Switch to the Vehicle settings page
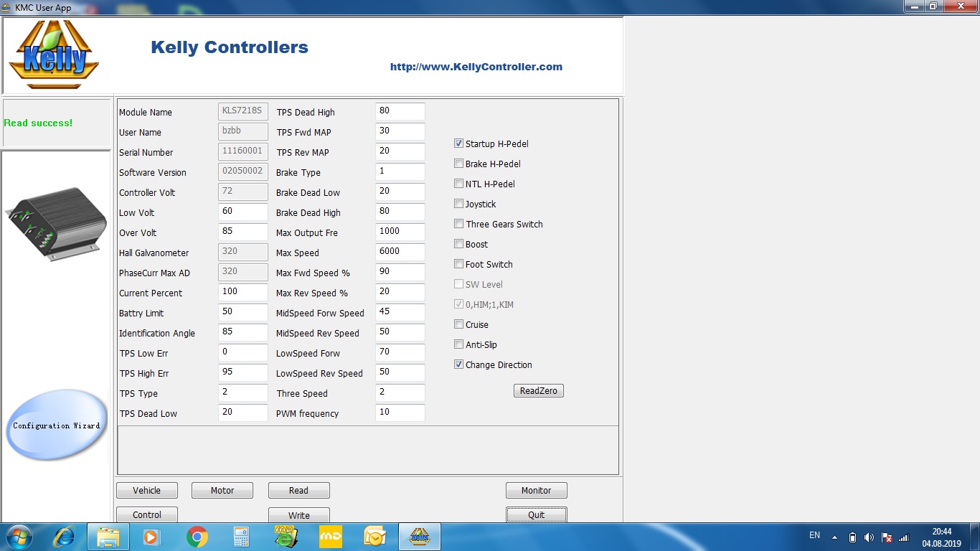 147,491
